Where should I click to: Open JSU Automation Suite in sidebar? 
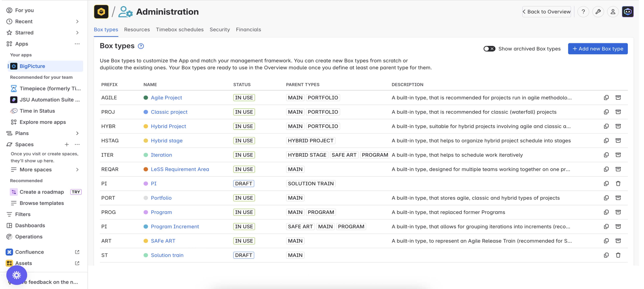click(45, 100)
